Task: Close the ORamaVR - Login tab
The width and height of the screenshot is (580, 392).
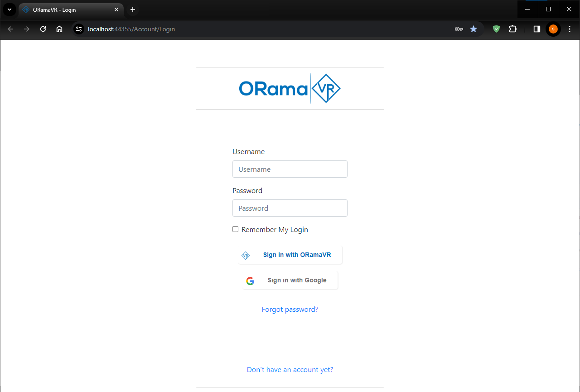Action: pyautogui.click(x=116, y=10)
